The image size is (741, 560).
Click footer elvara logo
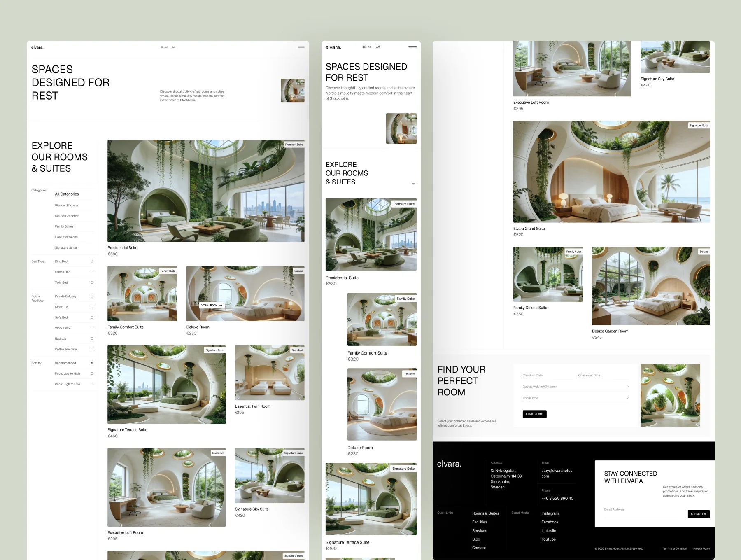[x=449, y=464]
